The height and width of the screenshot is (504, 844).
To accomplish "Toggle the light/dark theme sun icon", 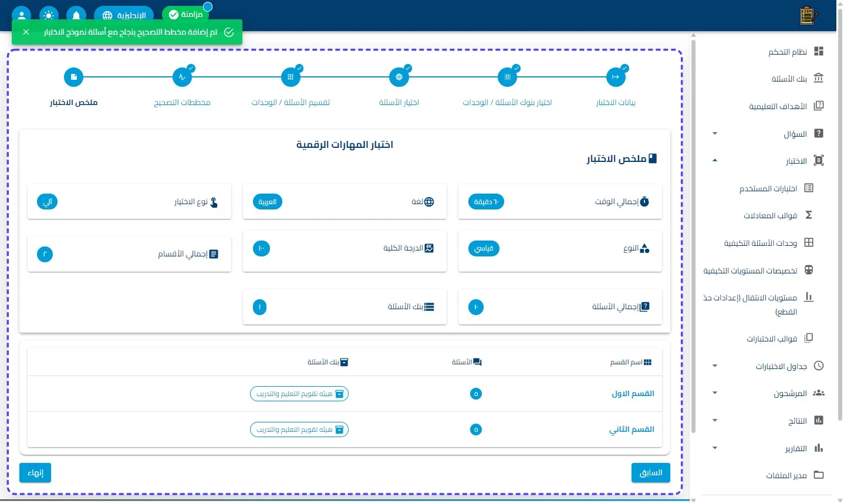I will pyautogui.click(x=49, y=15).
